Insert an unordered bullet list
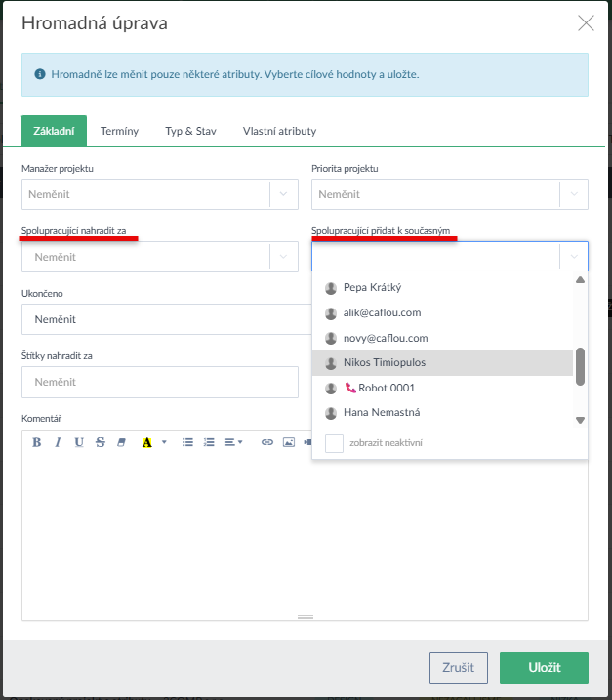 [x=187, y=442]
